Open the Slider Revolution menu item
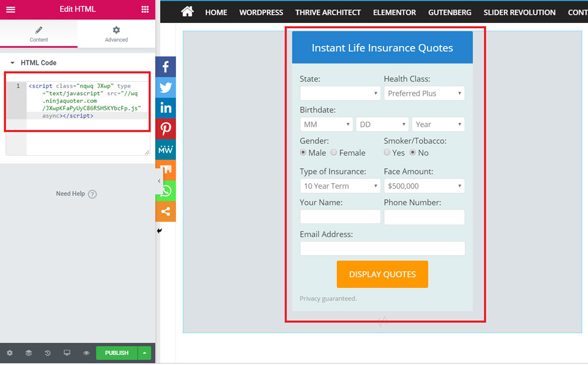588x365 pixels. [519, 12]
